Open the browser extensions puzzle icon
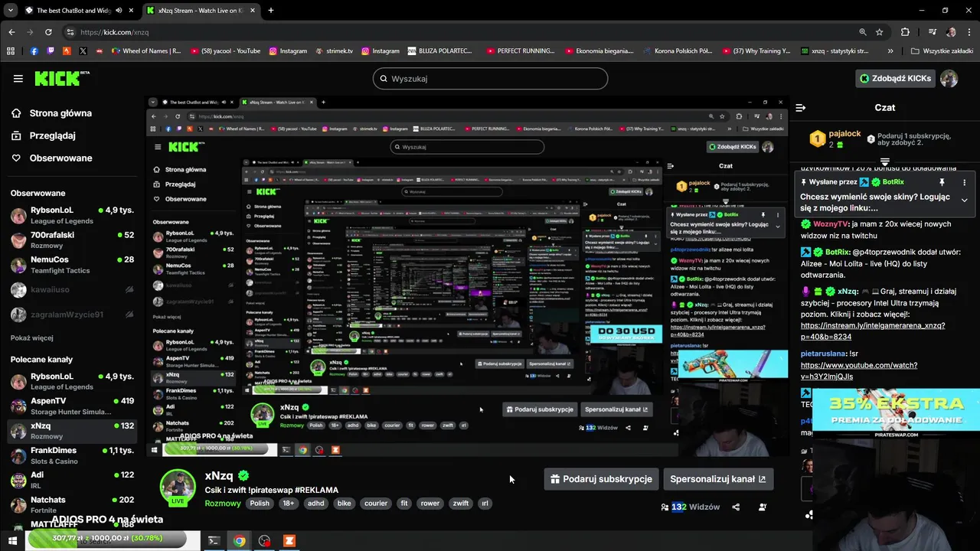The height and width of the screenshot is (551, 980). pyautogui.click(x=905, y=32)
